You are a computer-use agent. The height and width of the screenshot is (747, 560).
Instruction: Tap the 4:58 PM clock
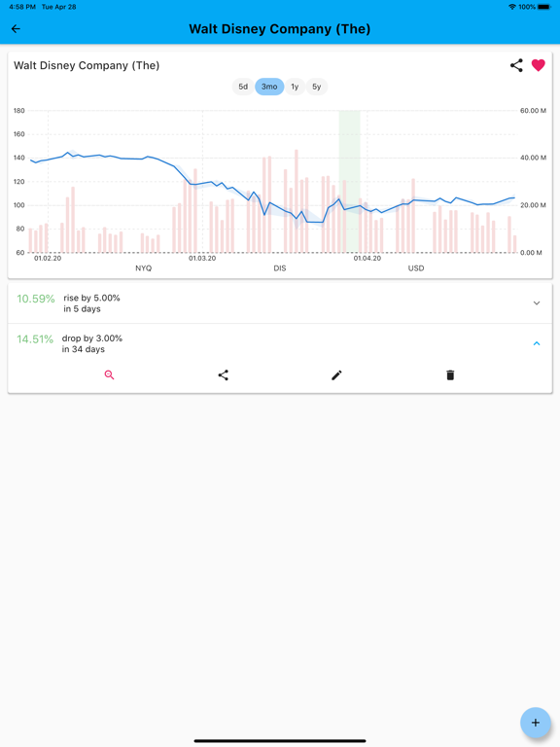click(22, 7)
